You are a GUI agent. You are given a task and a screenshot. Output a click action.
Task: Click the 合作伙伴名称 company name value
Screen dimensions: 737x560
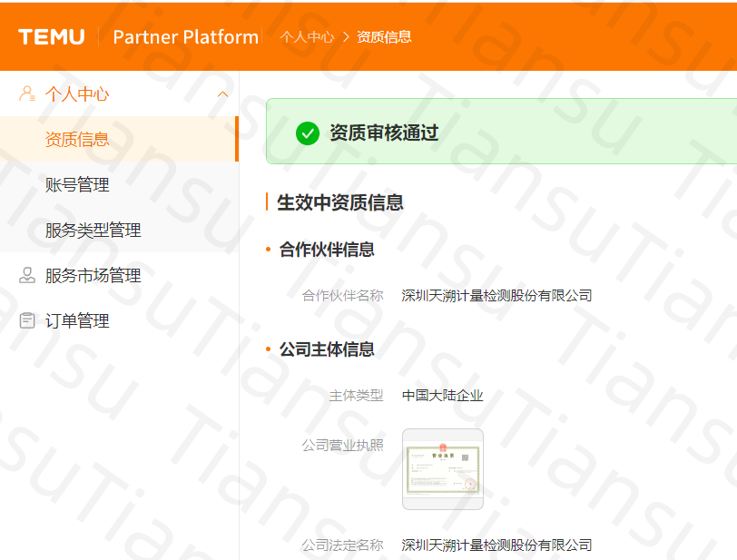pos(496,295)
